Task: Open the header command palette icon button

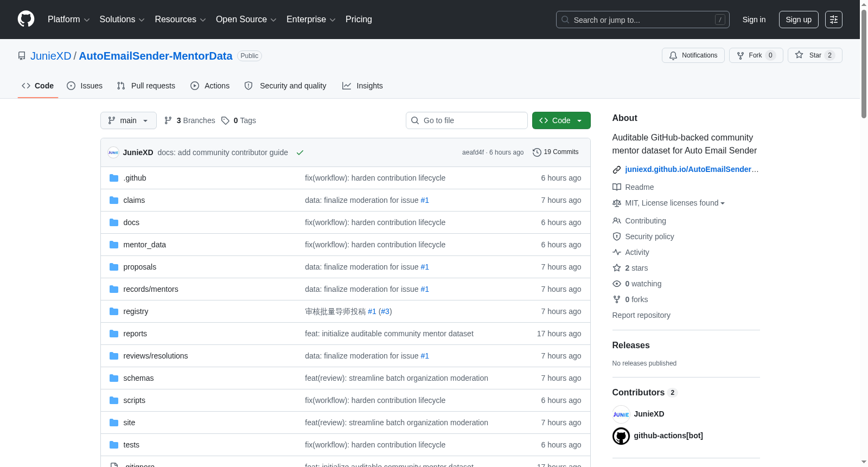Action: (834, 20)
